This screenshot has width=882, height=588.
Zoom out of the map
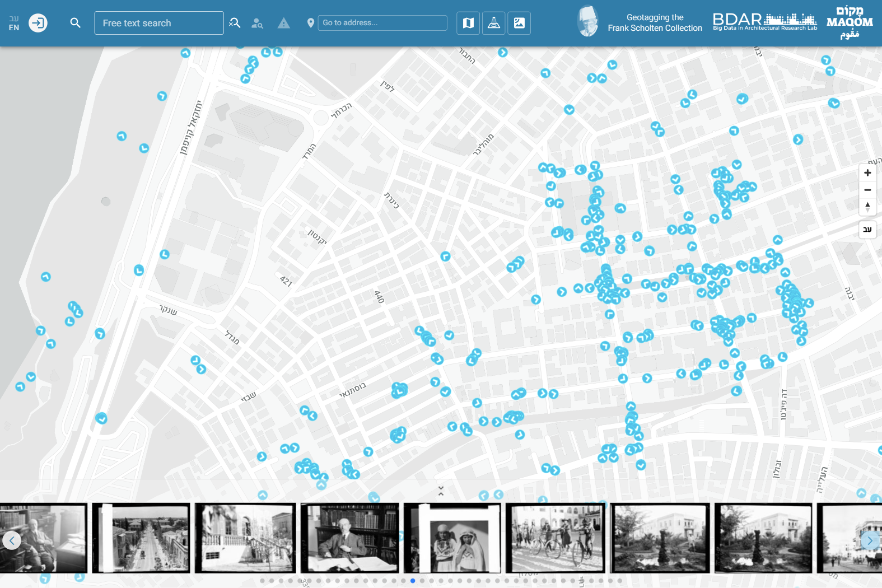point(867,190)
